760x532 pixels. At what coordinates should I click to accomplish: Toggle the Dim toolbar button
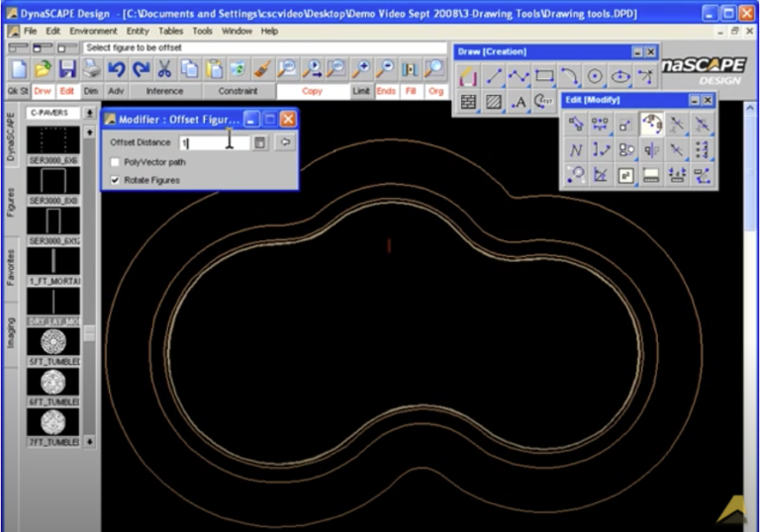(x=91, y=91)
